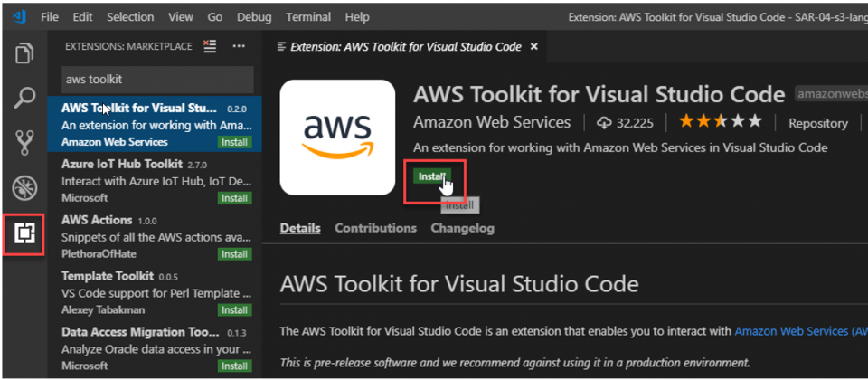
Task: Open the Source Control view icon
Action: click(x=24, y=143)
